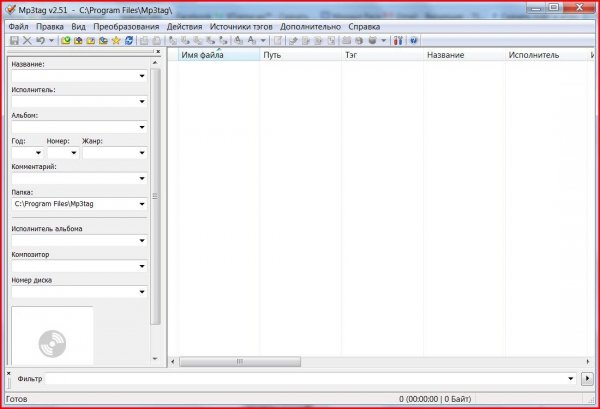Open the Источники тэгов menu
The height and width of the screenshot is (409, 600).
[x=241, y=27]
